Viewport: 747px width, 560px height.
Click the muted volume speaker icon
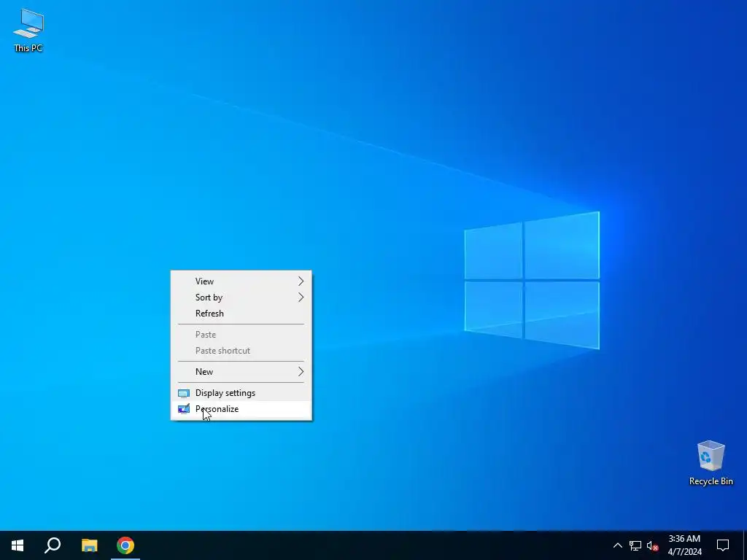[652, 545]
